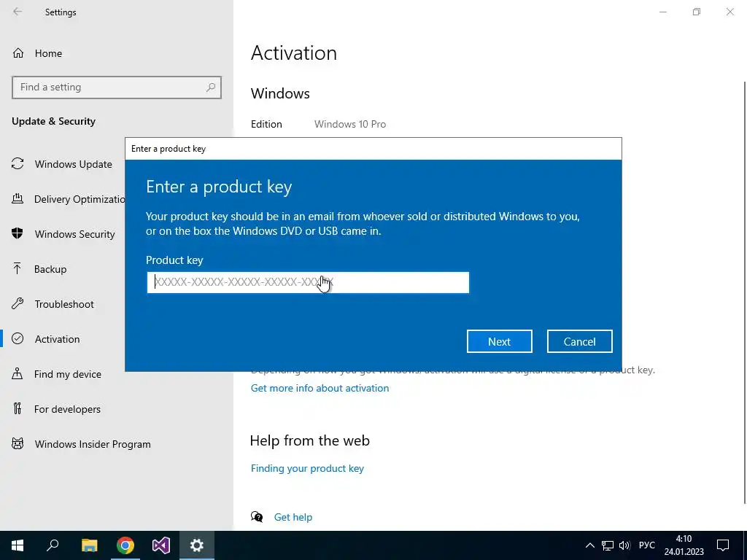Click the Windows Insider cat-face icon
The height and width of the screenshot is (560, 747).
pyautogui.click(x=18, y=444)
